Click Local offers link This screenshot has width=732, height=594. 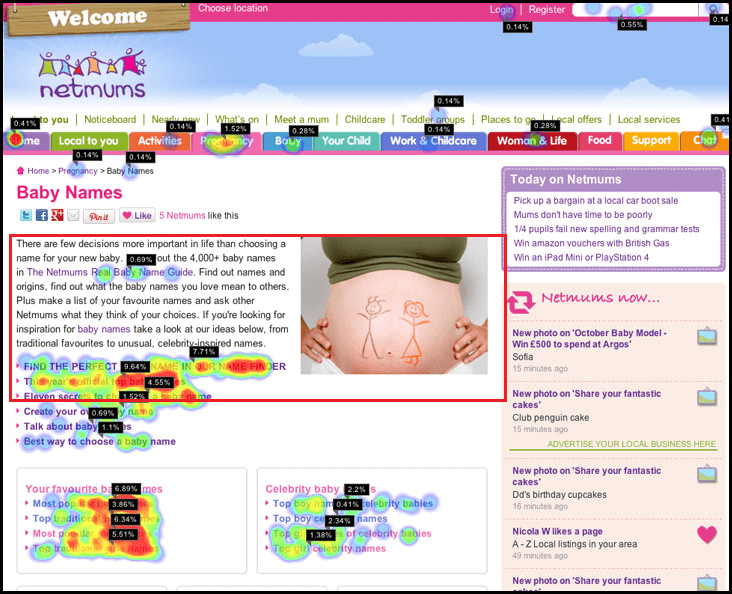click(x=577, y=120)
